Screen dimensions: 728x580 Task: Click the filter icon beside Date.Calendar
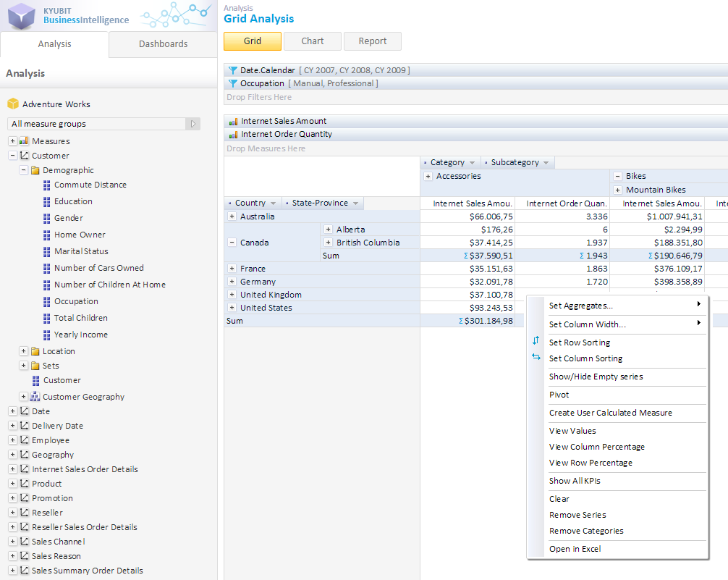coord(233,71)
